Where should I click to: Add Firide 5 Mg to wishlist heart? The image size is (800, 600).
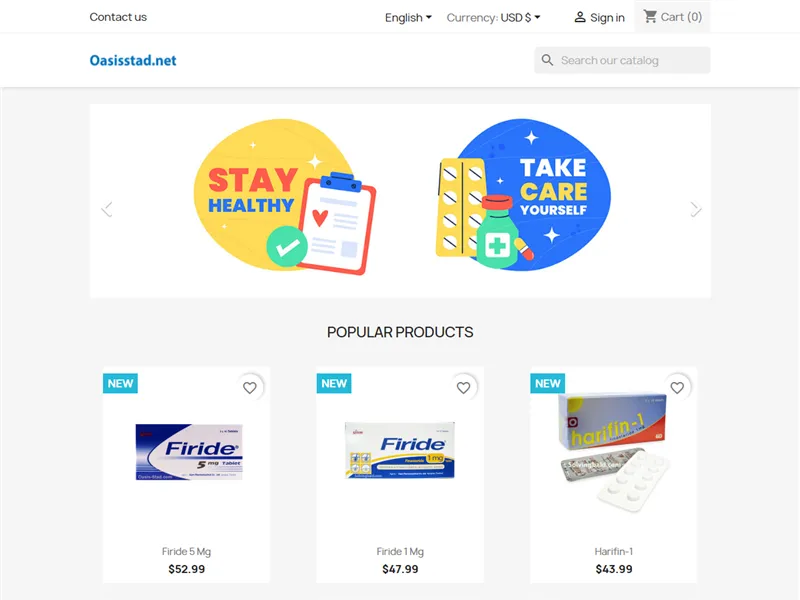click(249, 388)
